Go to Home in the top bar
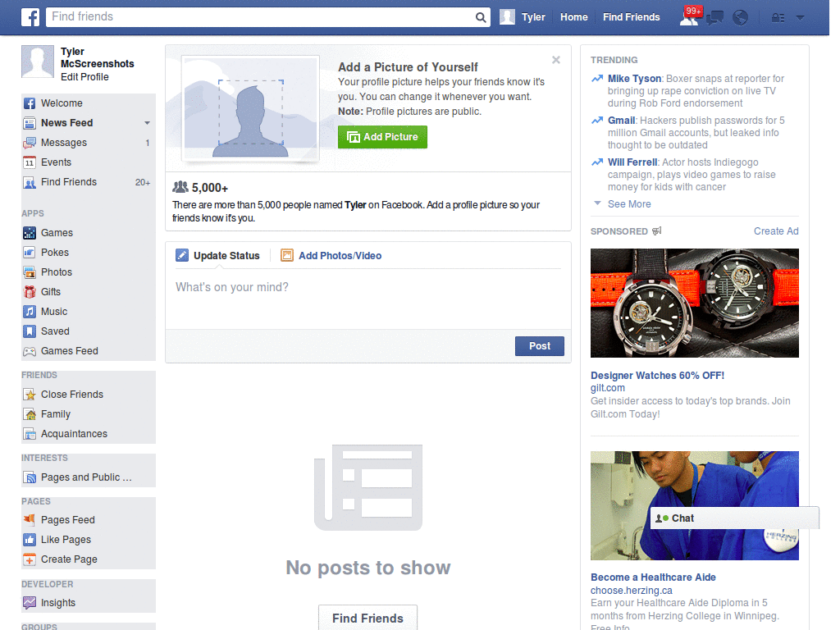The image size is (840, 630). click(573, 17)
